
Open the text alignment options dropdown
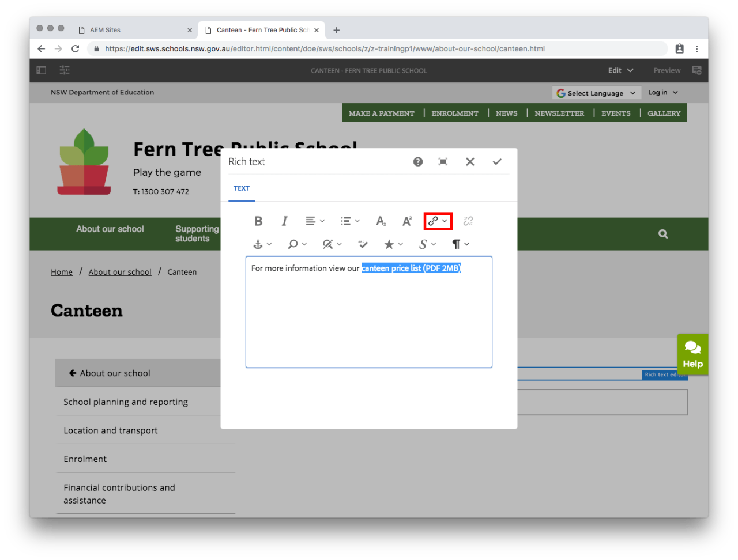click(315, 221)
